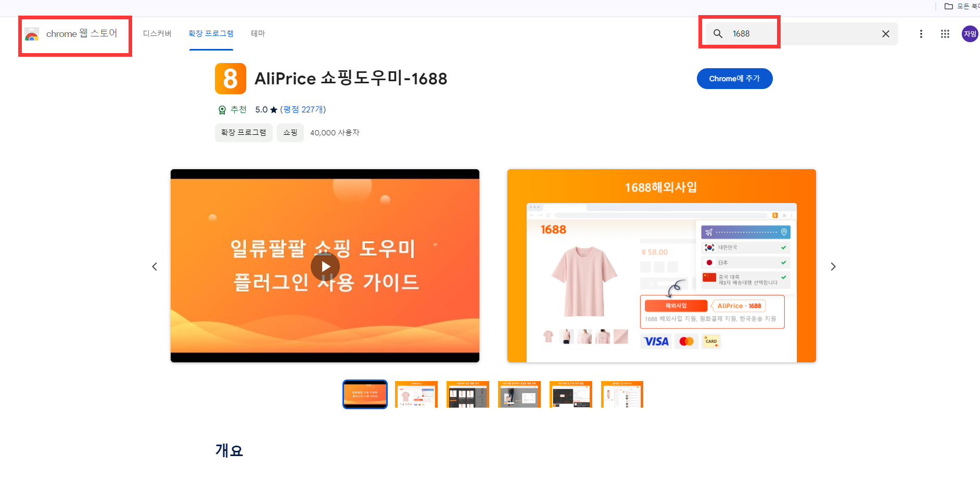This screenshot has width=980, height=480.
Task: Go to the previous screenshot with left arrow
Action: (x=154, y=267)
